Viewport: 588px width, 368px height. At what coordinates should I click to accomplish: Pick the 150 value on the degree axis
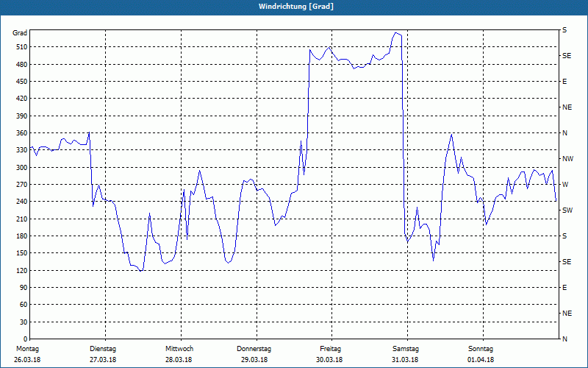[x=21, y=253]
